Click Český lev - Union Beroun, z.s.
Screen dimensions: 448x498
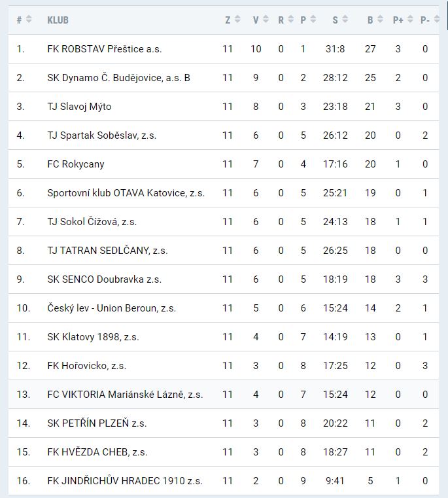pos(111,308)
